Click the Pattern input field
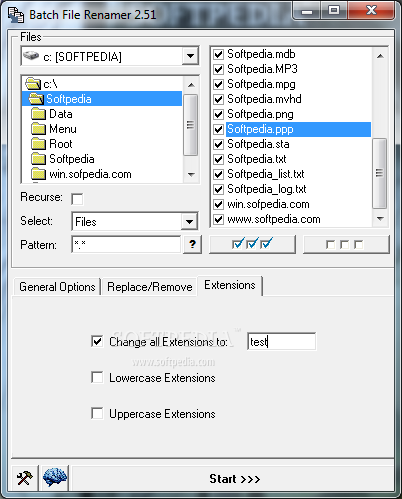 click(x=126, y=245)
